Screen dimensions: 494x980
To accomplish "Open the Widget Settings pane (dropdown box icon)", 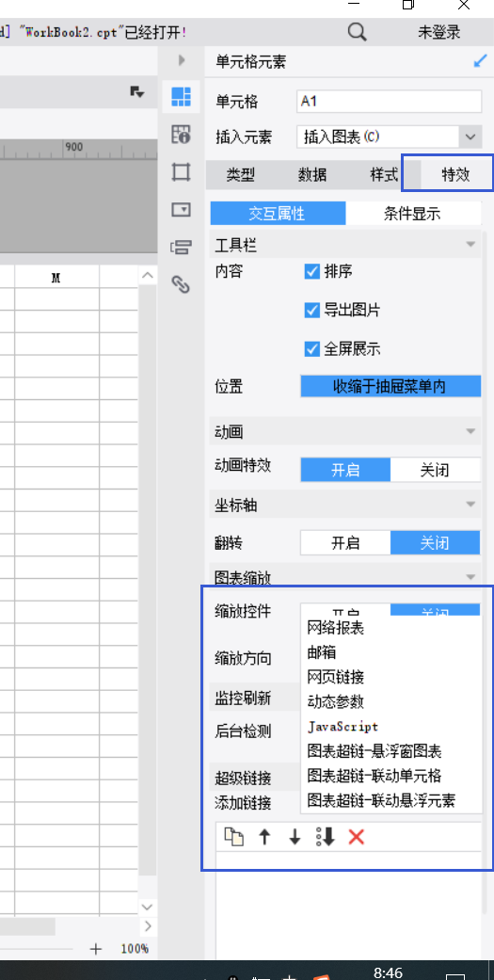I will (x=181, y=209).
